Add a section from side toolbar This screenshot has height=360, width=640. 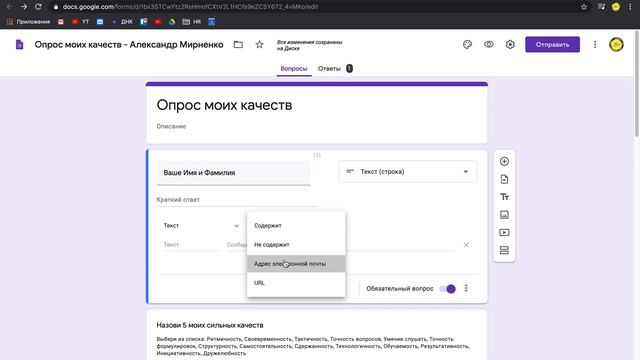(504, 250)
